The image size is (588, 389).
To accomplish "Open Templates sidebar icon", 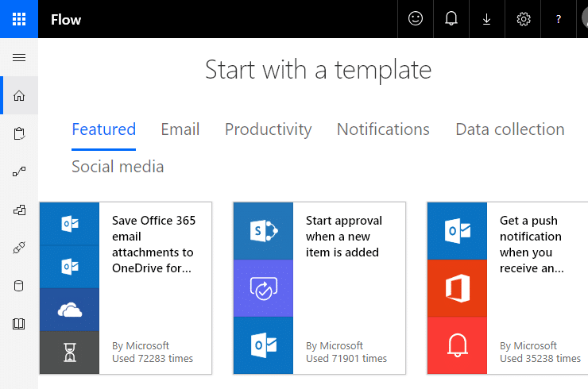I will 19,210.
